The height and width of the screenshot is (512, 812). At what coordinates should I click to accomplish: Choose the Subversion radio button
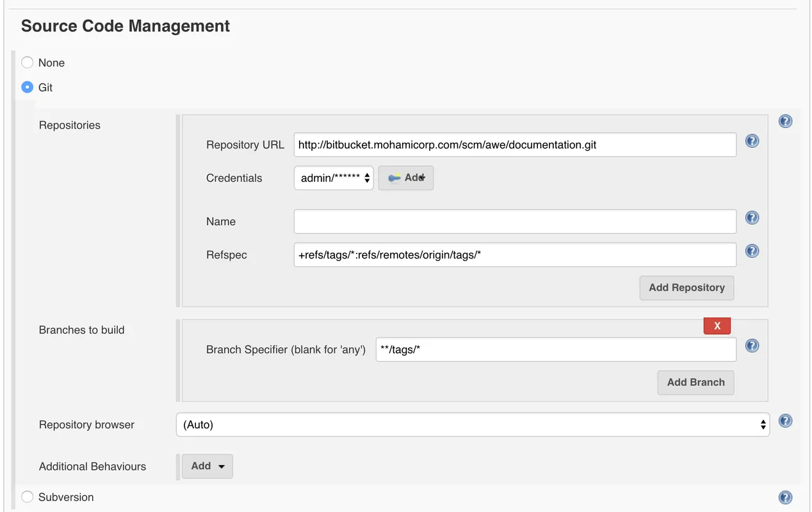point(28,497)
